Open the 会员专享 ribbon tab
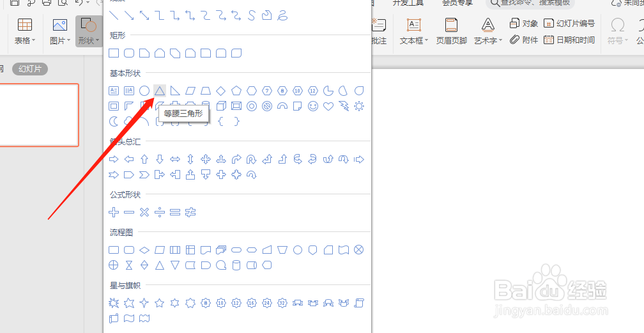Viewport: 644px width, 333px height. (x=457, y=3)
